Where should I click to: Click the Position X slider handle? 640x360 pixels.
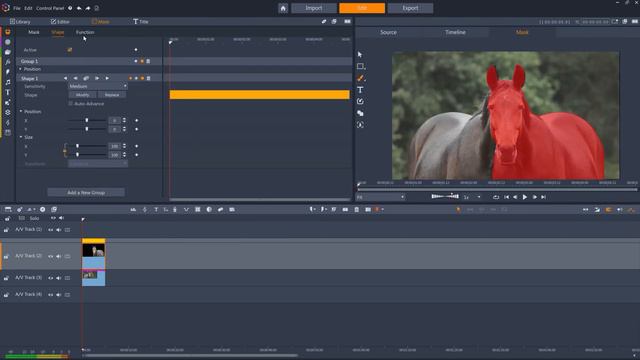[x=87, y=120]
